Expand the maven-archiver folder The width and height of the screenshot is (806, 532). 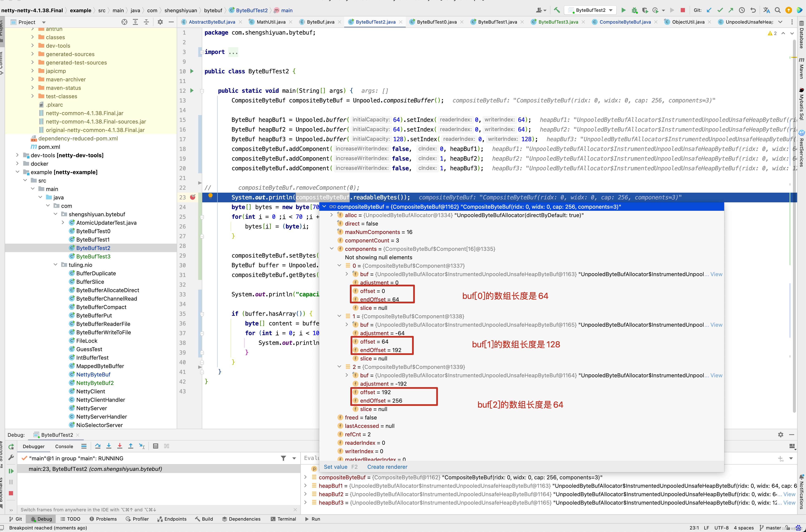(x=32, y=79)
